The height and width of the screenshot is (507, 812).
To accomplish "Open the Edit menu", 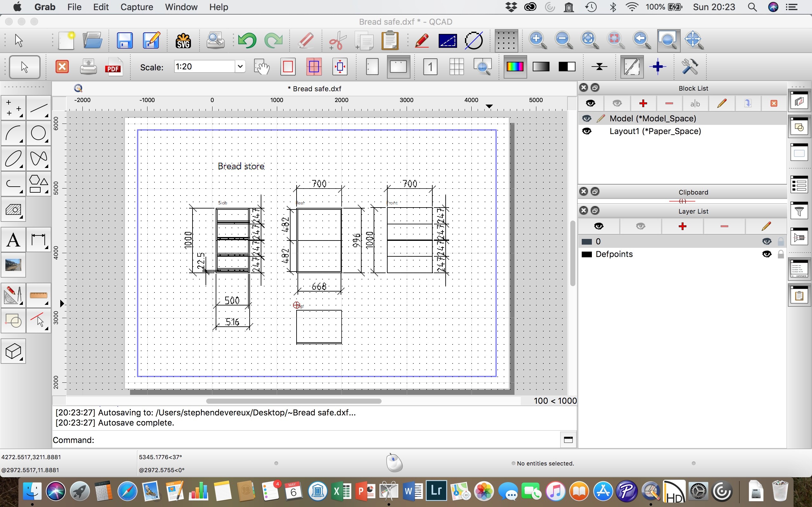I will pos(101,7).
